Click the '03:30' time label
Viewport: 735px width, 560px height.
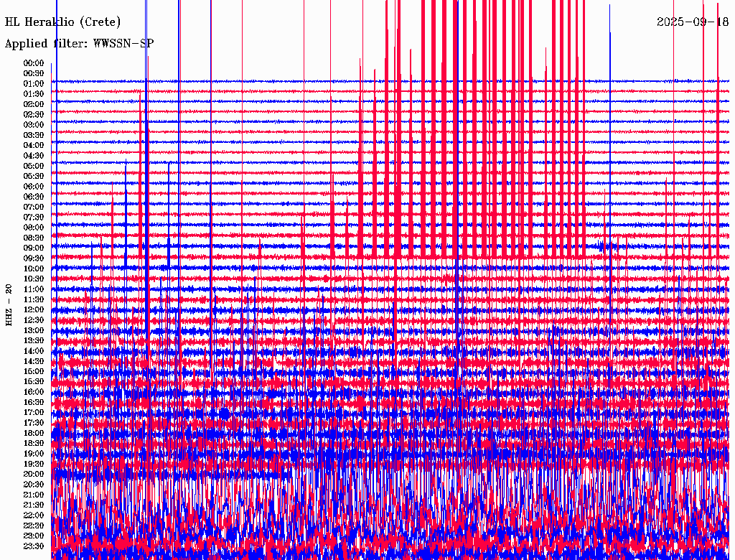coord(34,135)
